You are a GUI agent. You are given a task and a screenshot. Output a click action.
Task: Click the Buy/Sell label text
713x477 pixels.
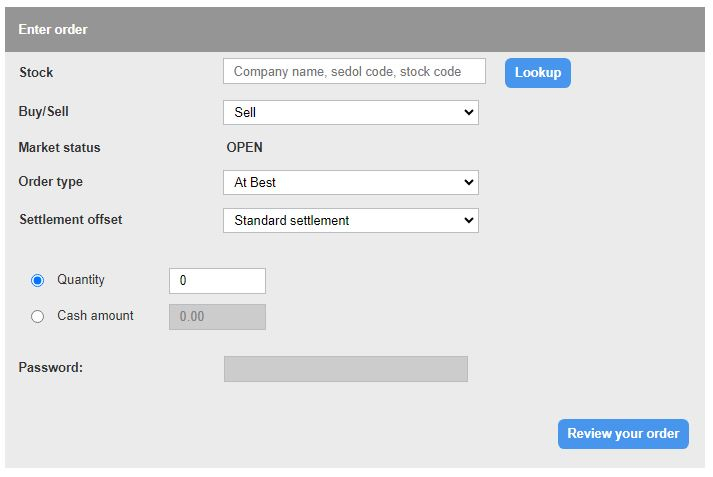coord(44,111)
